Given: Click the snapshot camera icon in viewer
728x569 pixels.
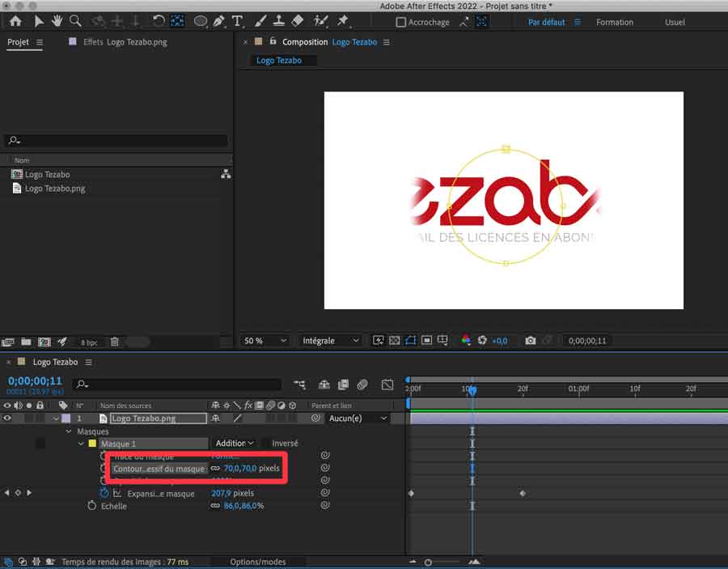Looking at the screenshot, I should coord(530,341).
